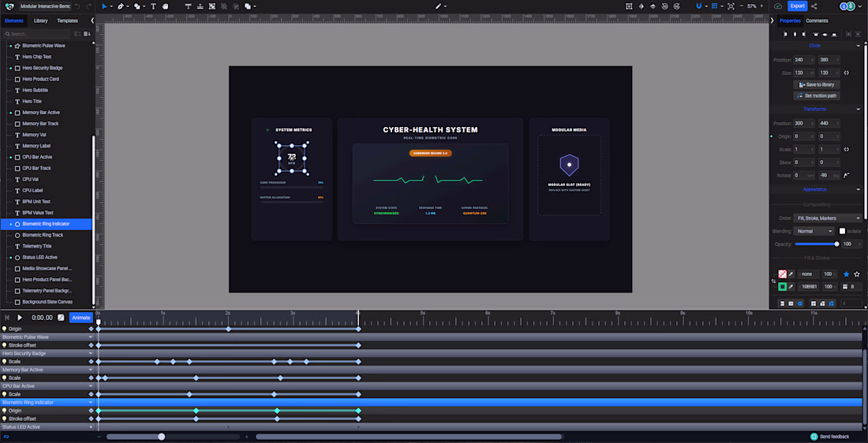Click the Undo arrow icon
The width and height of the screenshot is (868, 443).
click(x=77, y=6)
